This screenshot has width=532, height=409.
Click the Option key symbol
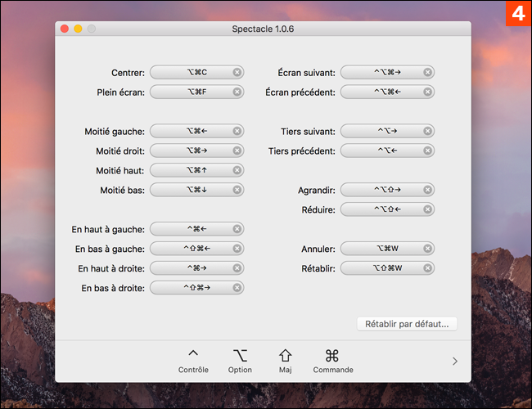[240, 355]
